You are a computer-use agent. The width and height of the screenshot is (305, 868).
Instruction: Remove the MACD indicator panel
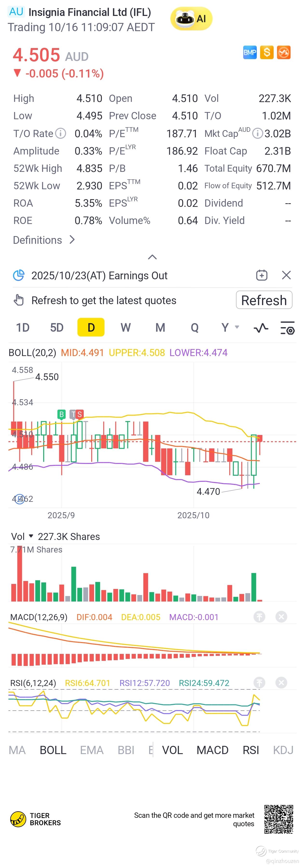281,617
